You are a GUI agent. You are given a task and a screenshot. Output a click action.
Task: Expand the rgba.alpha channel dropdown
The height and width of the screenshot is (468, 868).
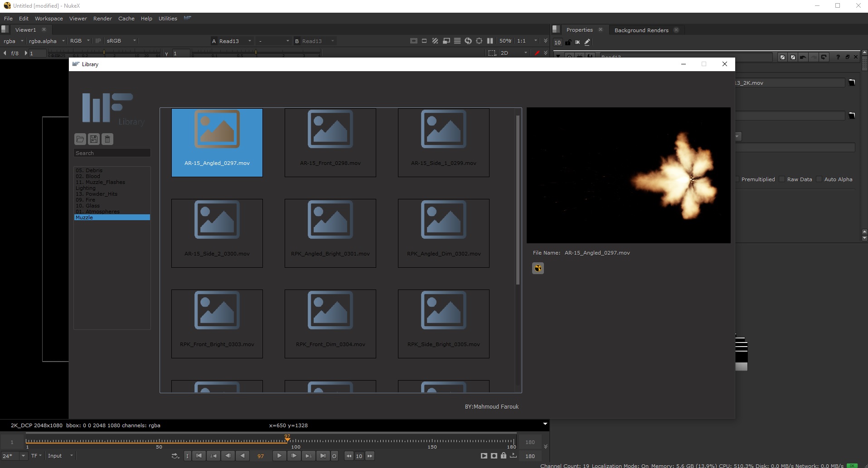[47, 41]
